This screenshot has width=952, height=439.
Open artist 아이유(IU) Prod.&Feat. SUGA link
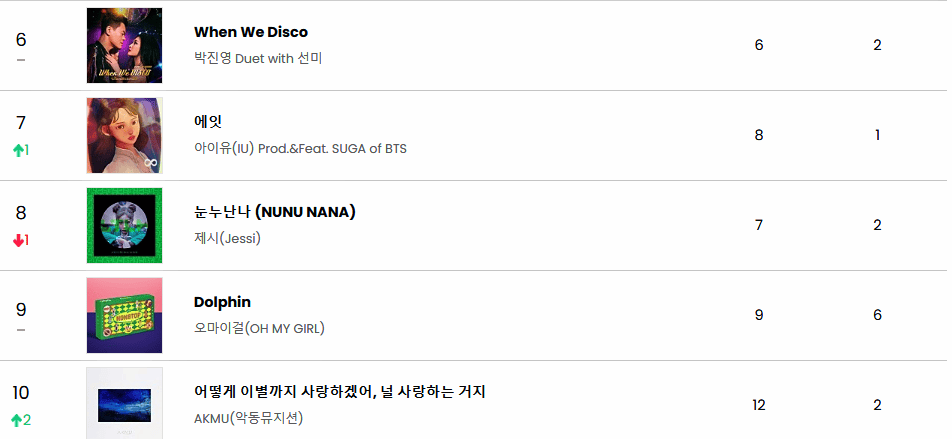pyautogui.click(x=300, y=148)
